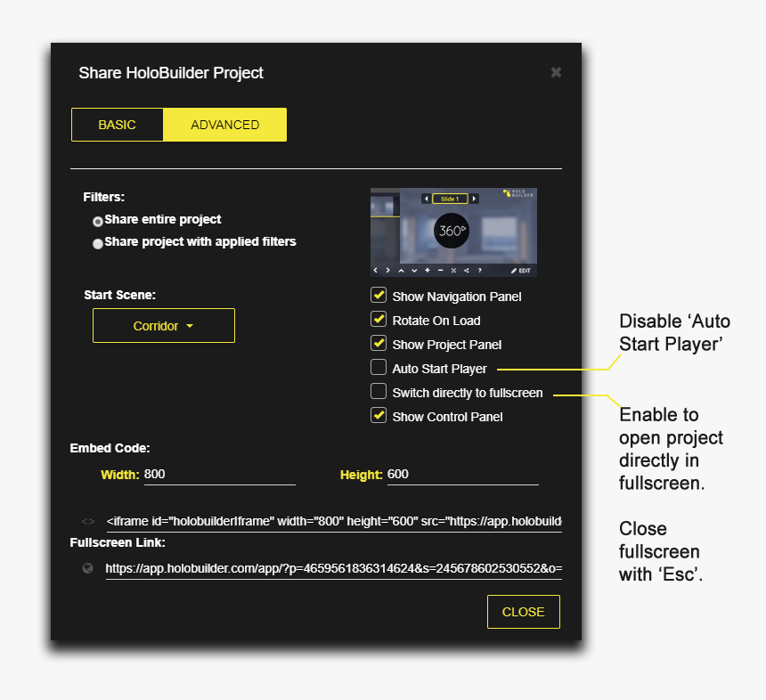Click look down arrow in preview control bar
This screenshot has width=766, height=700.
coord(414,271)
